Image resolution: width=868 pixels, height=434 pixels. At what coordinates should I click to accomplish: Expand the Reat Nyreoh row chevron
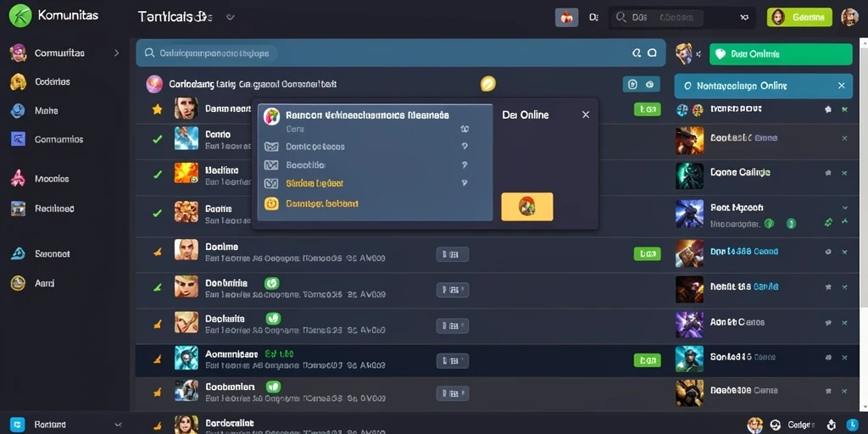point(845,208)
